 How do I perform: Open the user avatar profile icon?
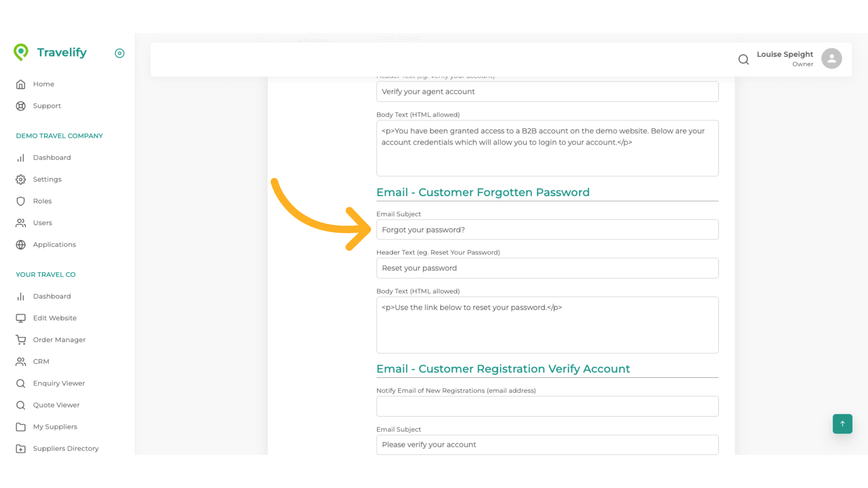tap(831, 59)
